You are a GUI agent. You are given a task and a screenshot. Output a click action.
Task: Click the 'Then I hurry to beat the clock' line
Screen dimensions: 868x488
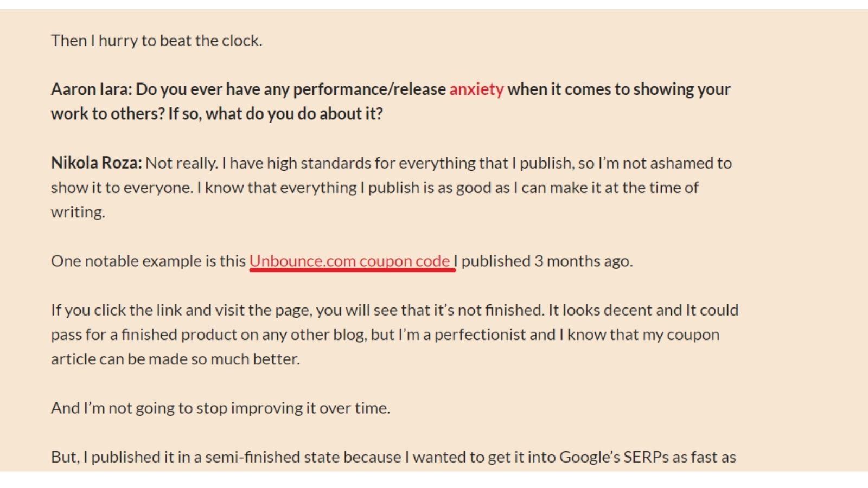tap(157, 41)
